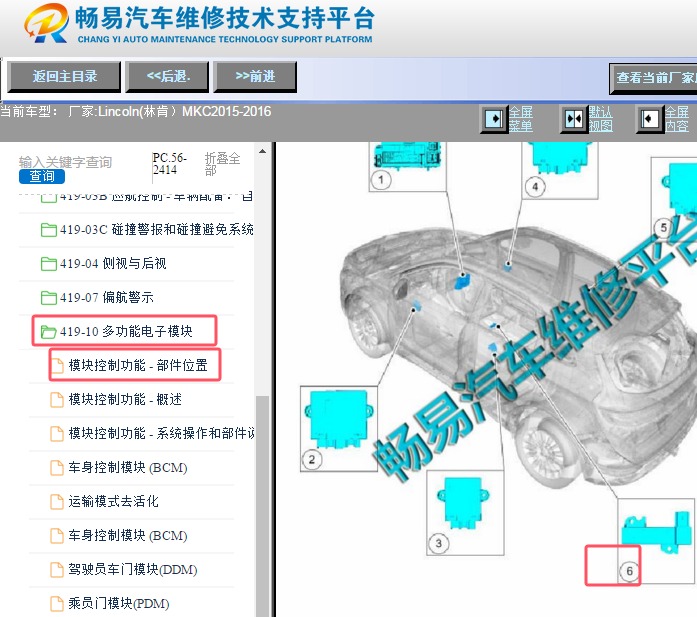Open 查看当前厂家 button

(x=653, y=78)
